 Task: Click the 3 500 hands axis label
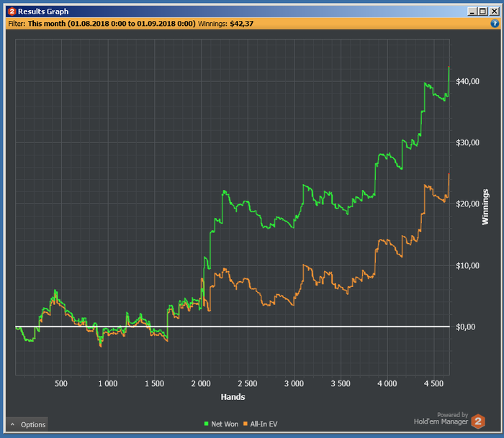[x=341, y=383]
